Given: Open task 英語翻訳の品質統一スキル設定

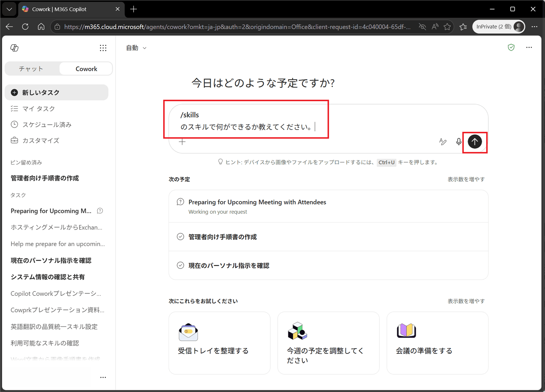Looking at the screenshot, I should 54,327.
